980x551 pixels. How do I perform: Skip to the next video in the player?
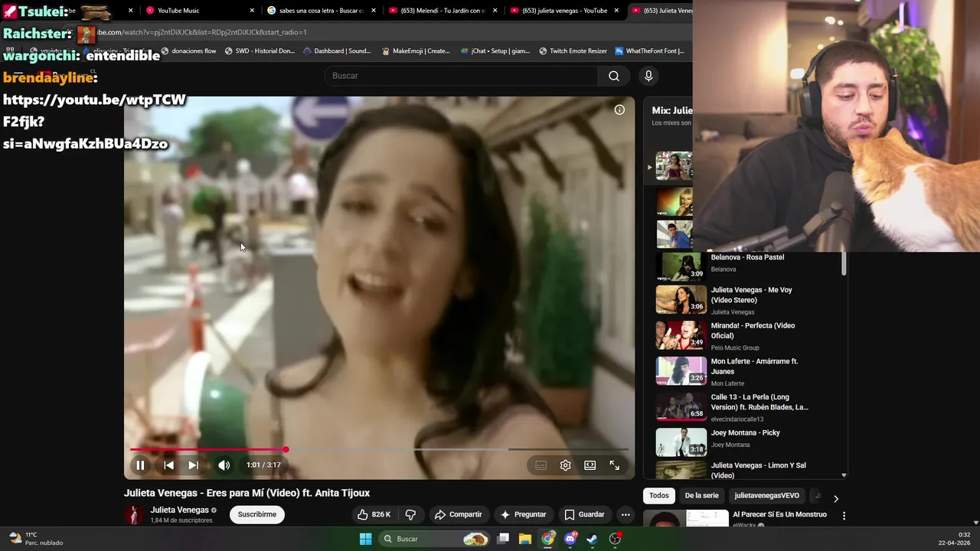point(194,465)
